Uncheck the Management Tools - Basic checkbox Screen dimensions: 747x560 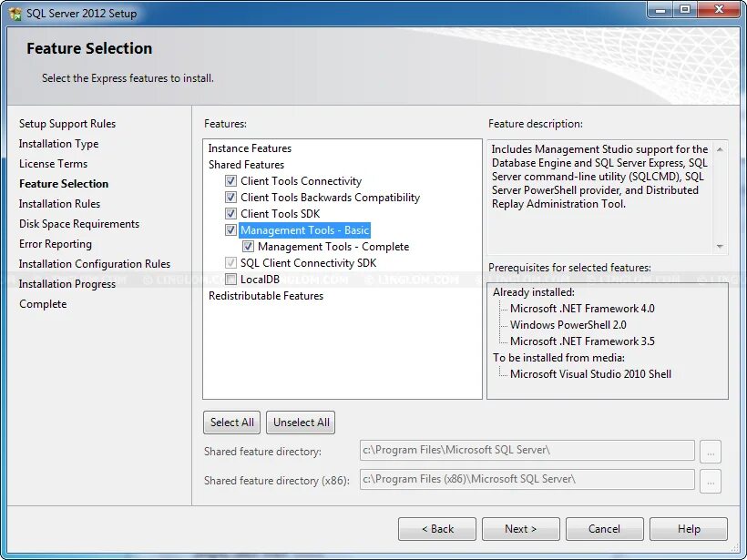pos(230,230)
